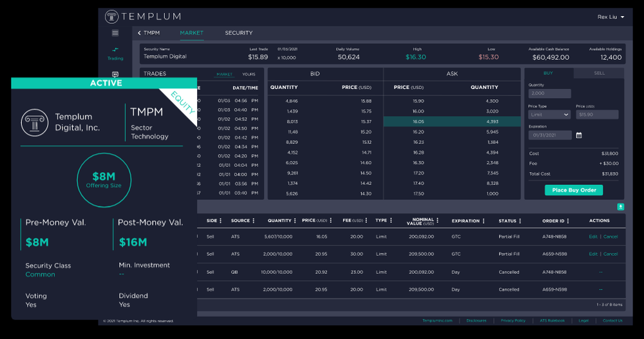The height and width of the screenshot is (339, 644).
Task: Click the green export icon above orders table
Action: point(621,207)
